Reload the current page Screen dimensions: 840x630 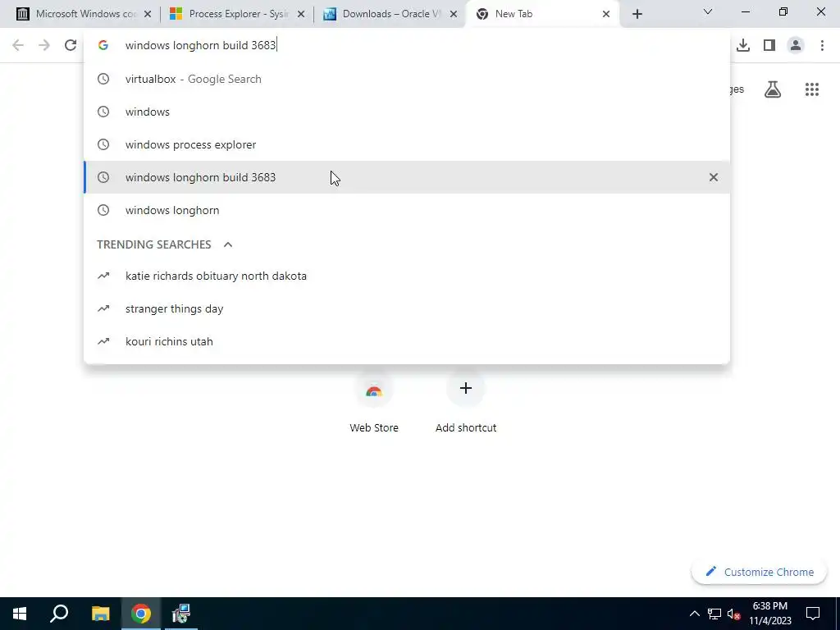71,45
